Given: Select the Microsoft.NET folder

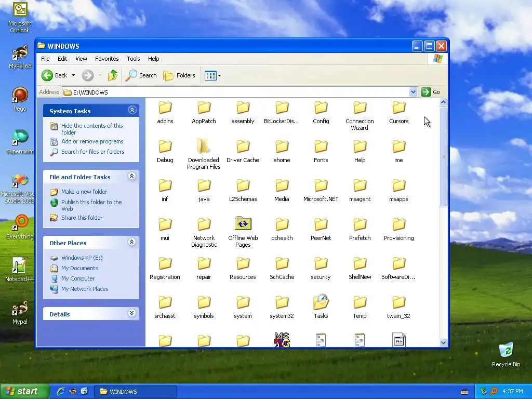Looking at the screenshot, I should tap(321, 190).
